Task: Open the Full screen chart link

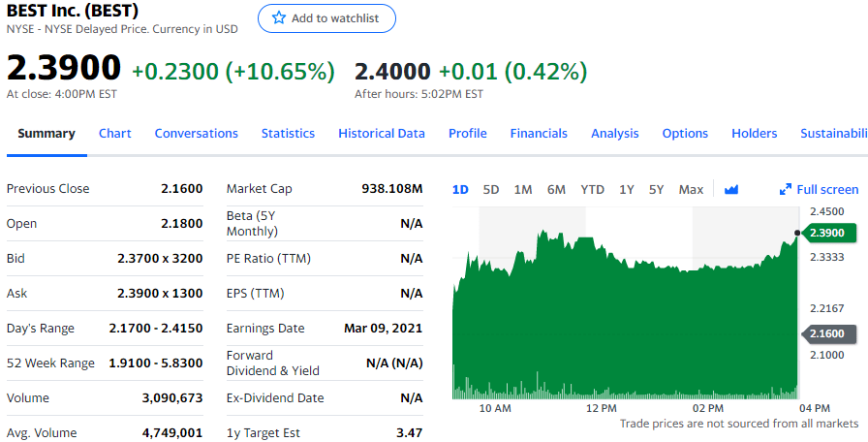Action: (827, 190)
